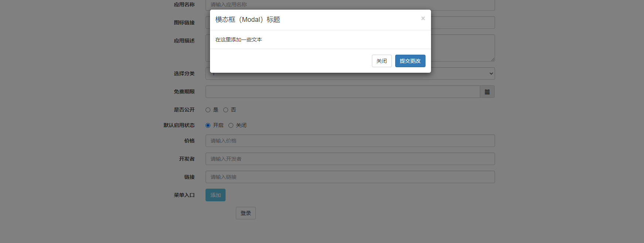Image resolution: width=644 pixels, height=243 pixels.
Task: Click the 应用描述 textarea resize handle
Action: (492, 59)
